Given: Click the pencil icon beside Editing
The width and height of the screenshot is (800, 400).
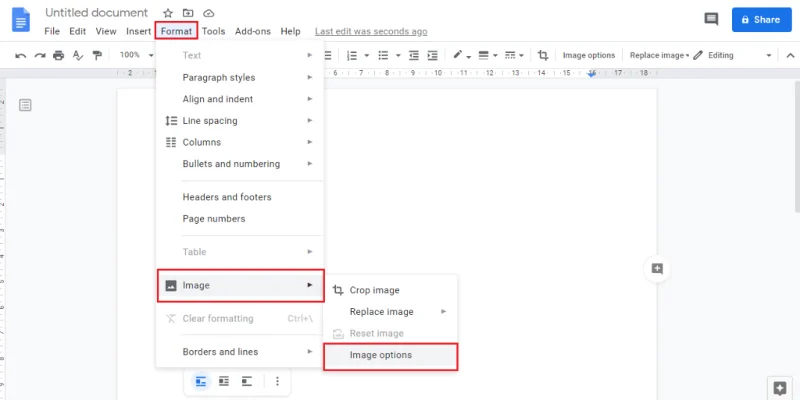Looking at the screenshot, I should tap(698, 55).
